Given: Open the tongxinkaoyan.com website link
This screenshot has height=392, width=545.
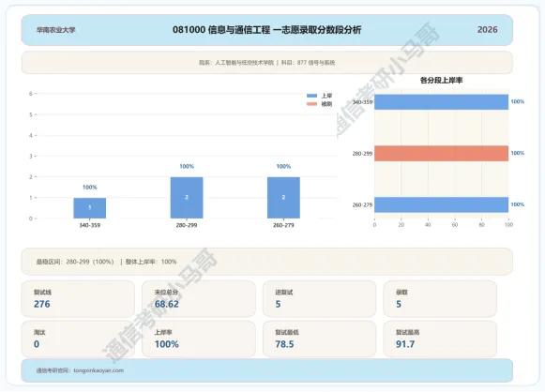Looking at the screenshot, I should click(x=98, y=370).
